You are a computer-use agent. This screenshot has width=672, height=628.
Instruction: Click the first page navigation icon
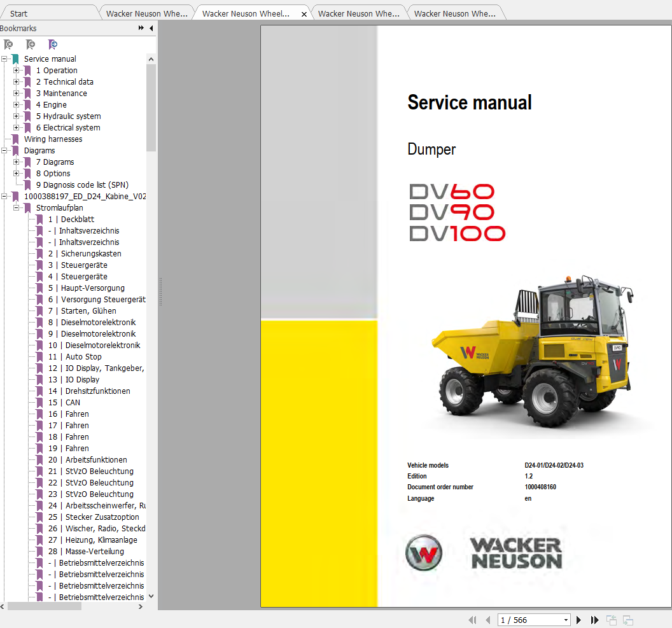[x=472, y=620]
